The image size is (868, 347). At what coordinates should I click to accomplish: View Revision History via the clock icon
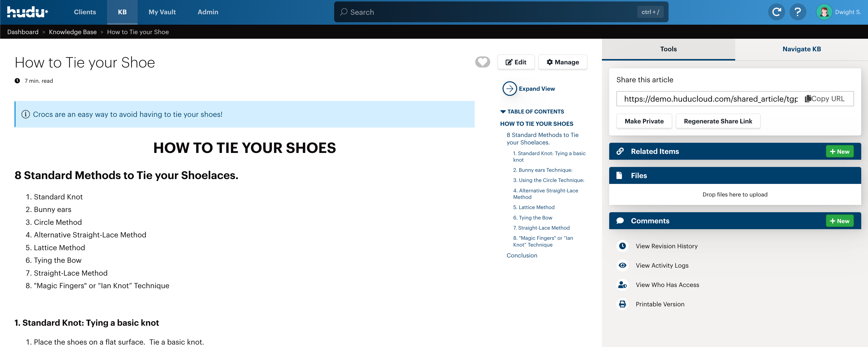coord(622,246)
